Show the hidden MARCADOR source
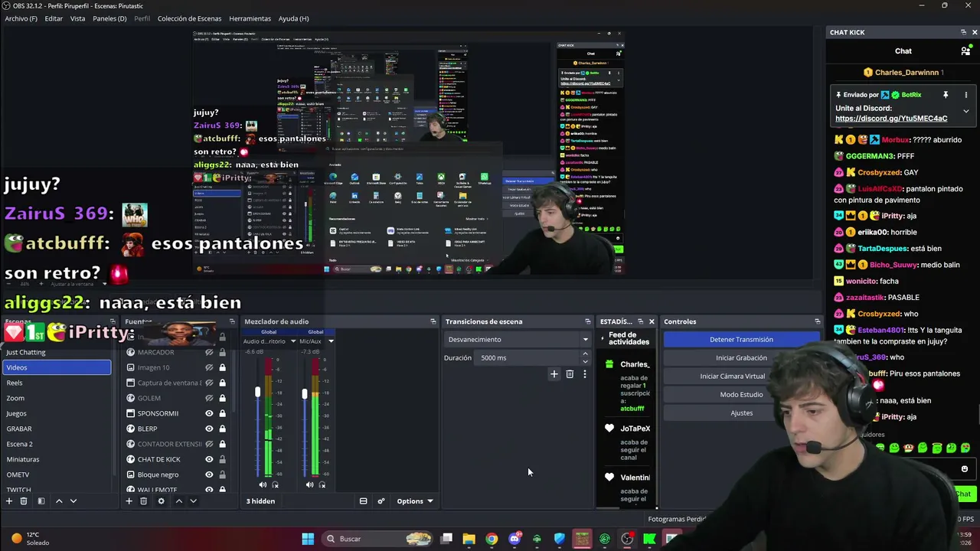The height and width of the screenshot is (551, 980). (209, 352)
